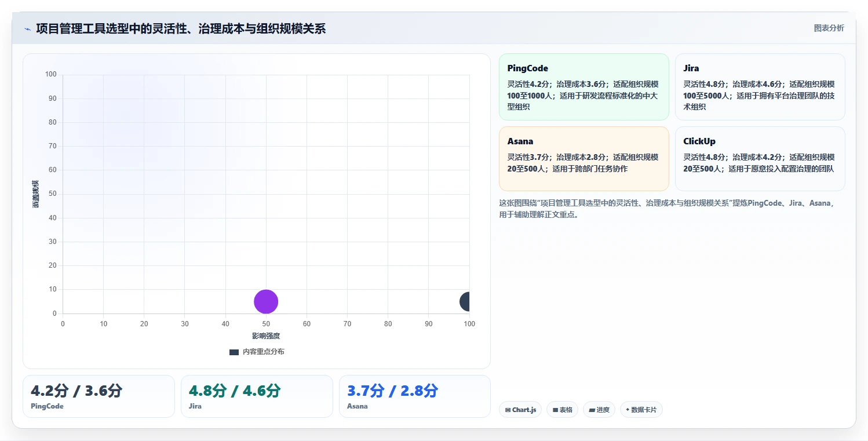Click the PingCode label under 4.2分
The width and height of the screenshot is (868, 441).
coord(47,406)
